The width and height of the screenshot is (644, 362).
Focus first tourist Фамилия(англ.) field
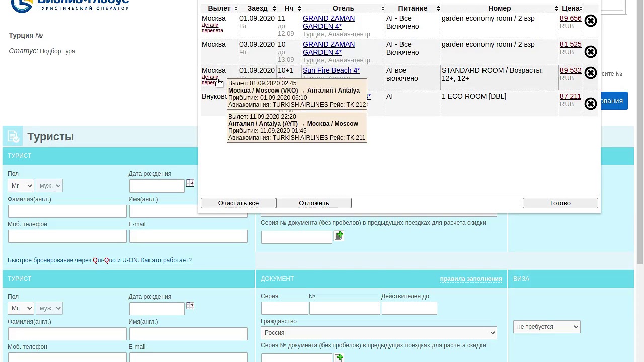point(67,211)
